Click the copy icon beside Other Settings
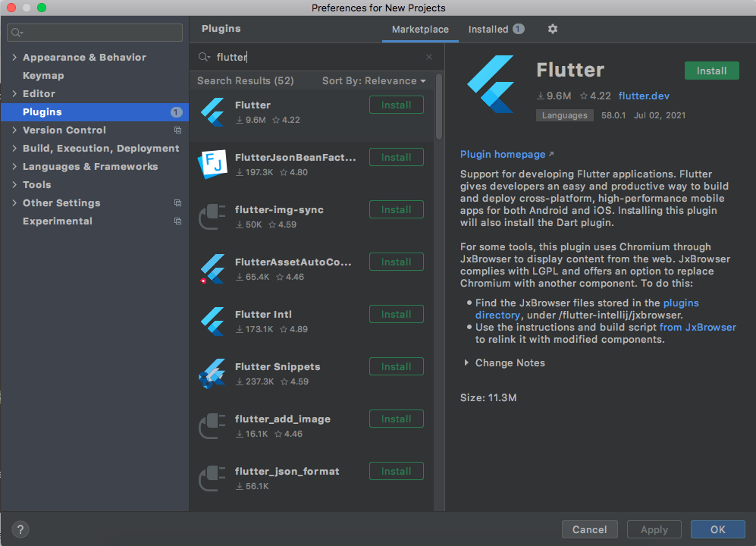The image size is (756, 546). pyautogui.click(x=178, y=203)
